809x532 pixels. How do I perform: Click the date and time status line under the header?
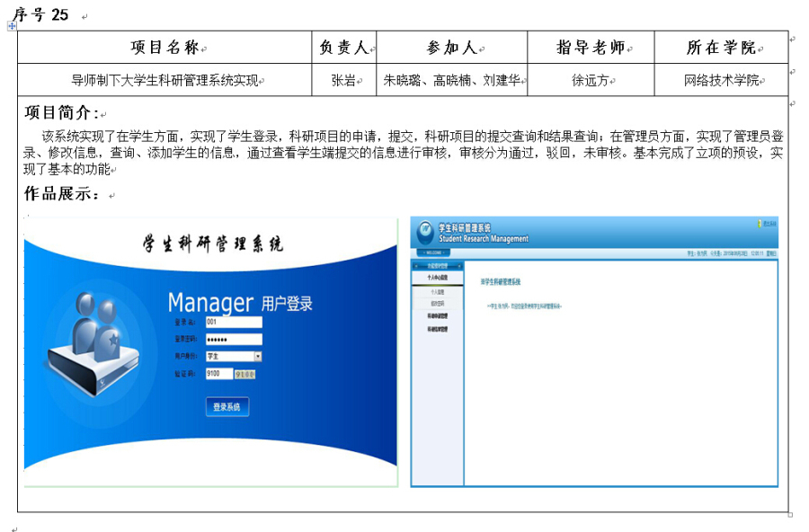(732, 253)
